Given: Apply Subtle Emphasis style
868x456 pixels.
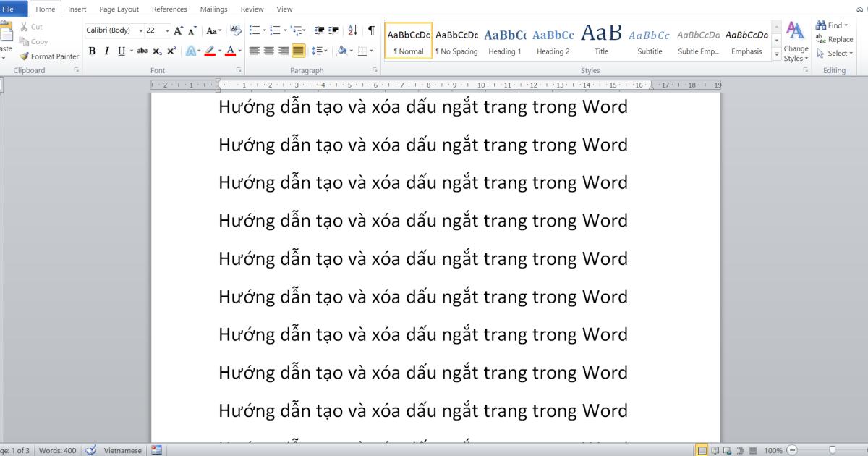Looking at the screenshot, I should tap(698, 41).
